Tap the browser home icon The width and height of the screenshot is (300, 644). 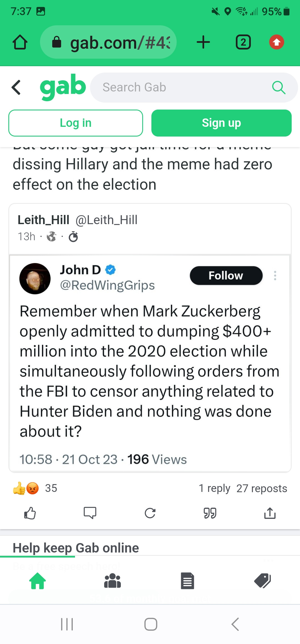20,42
